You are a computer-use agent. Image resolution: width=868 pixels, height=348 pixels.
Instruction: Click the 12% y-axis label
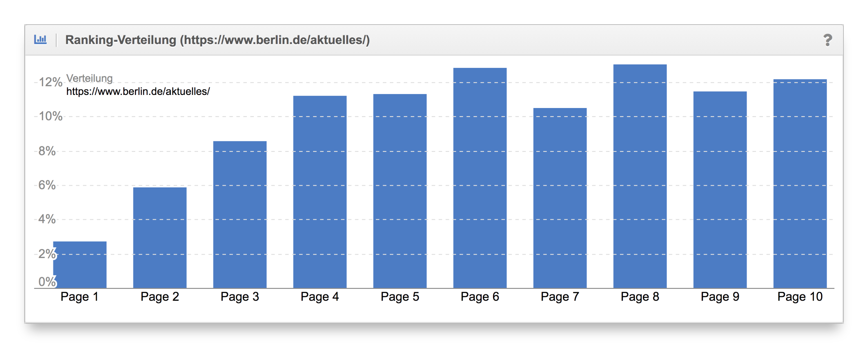click(x=50, y=82)
